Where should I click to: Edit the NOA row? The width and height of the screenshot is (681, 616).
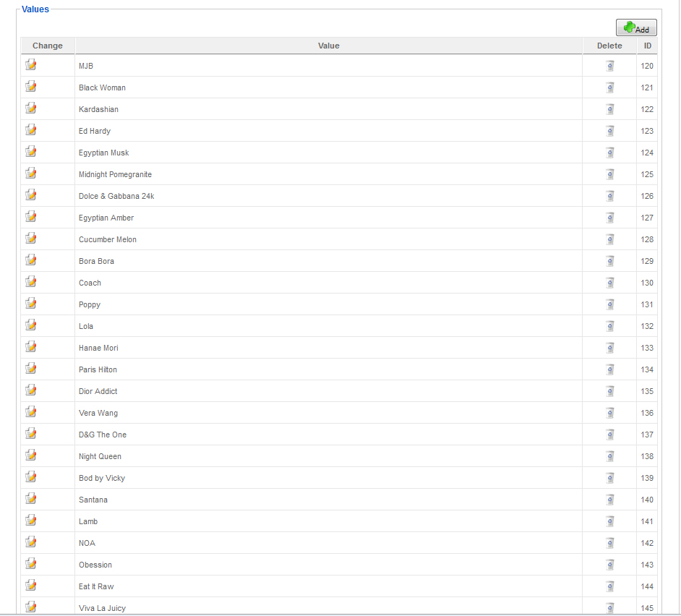31,542
